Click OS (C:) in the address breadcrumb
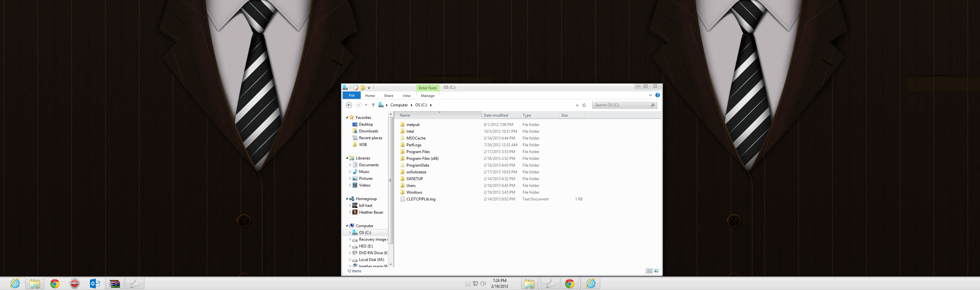The width and height of the screenshot is (980, 290). coord(421,105)
